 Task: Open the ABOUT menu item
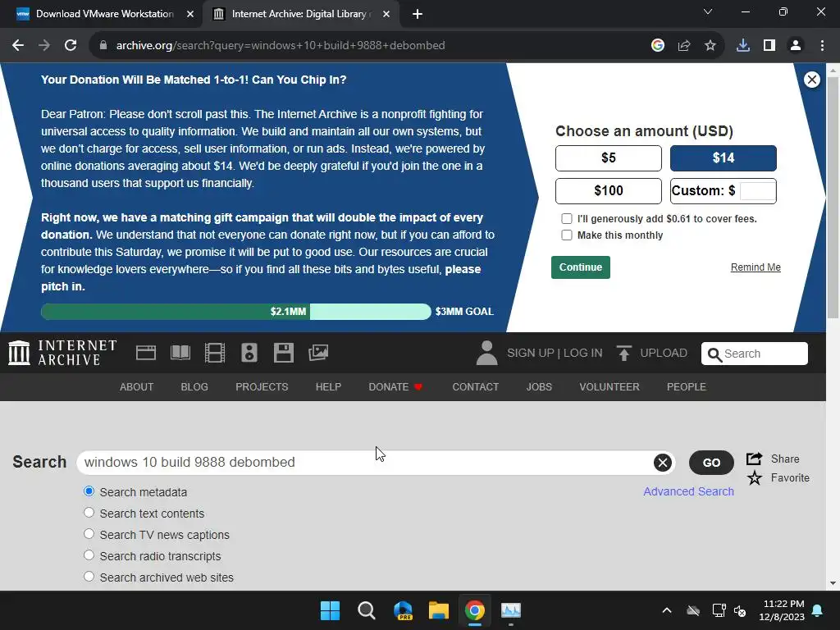136,387
